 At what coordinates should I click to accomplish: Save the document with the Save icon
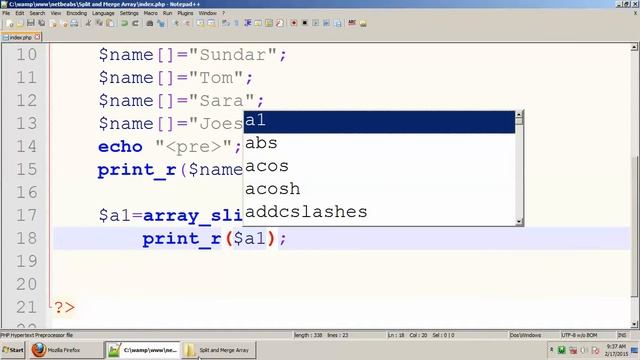(31, 23)
